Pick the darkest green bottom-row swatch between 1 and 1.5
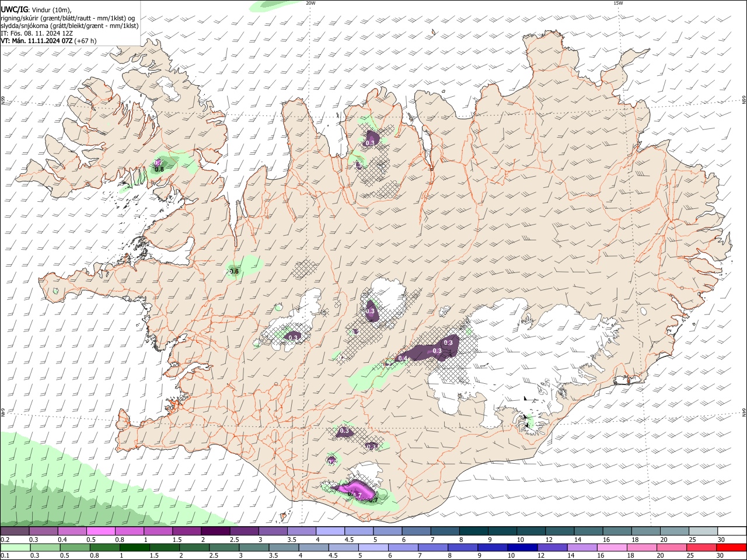 point(134,548)
